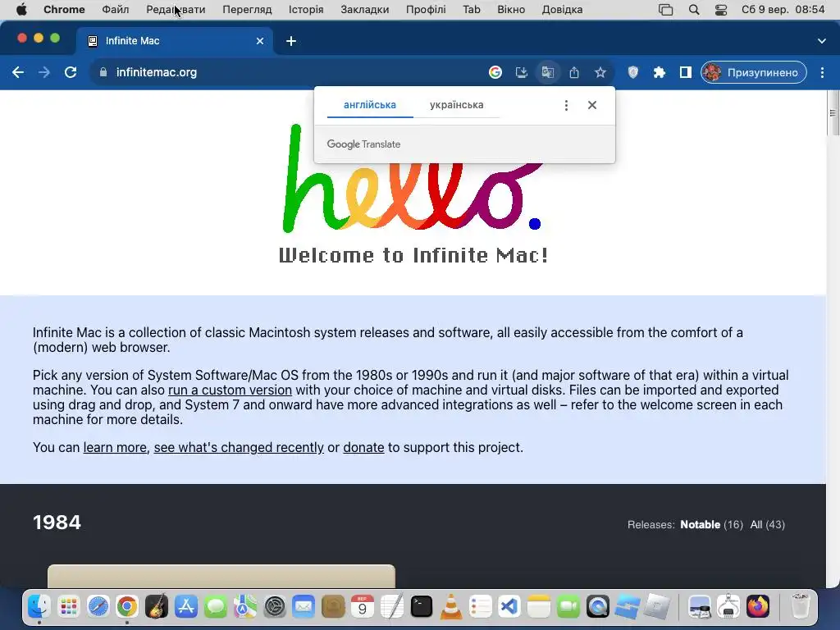The height and width of the screenshot is (630, 840).
Task: Open the Файл menu
Action: 115,10
